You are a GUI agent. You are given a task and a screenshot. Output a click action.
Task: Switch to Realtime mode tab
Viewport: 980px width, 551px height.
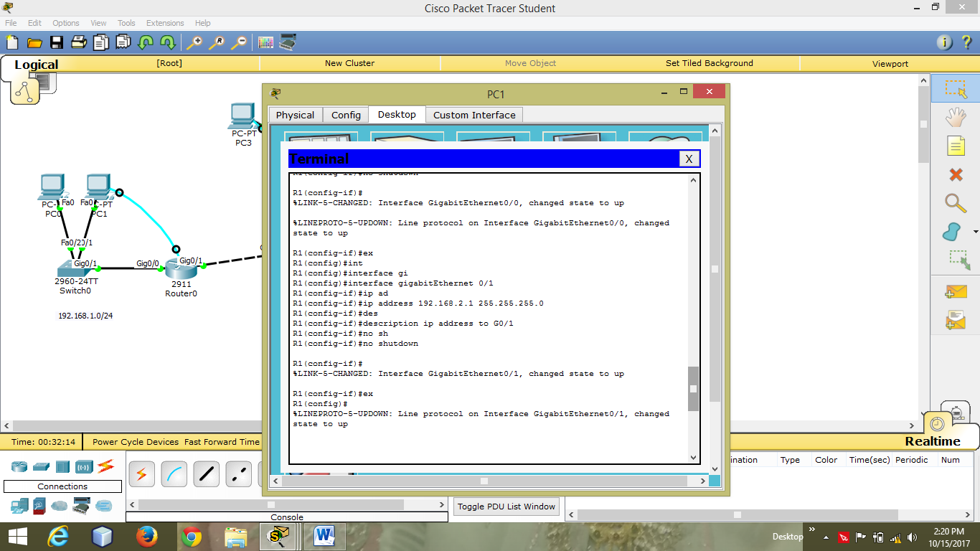coord(932,441)
